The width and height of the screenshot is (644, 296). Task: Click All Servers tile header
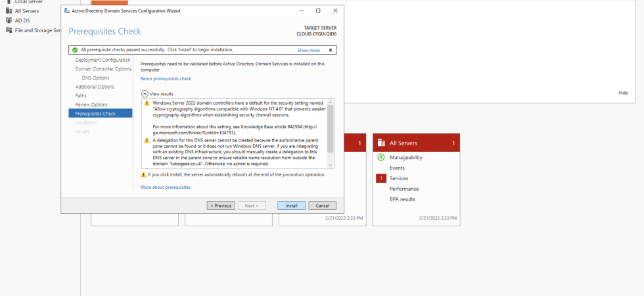417,143
